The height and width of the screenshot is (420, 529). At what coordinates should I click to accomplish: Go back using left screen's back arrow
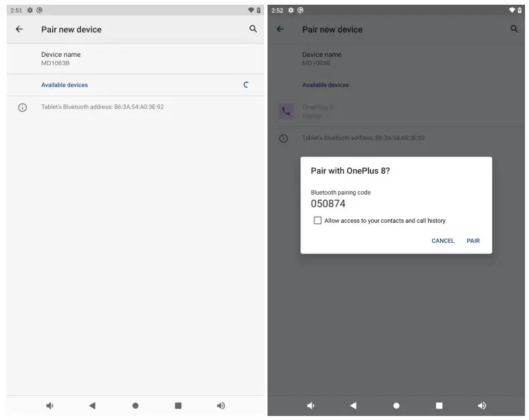[19, 29]
